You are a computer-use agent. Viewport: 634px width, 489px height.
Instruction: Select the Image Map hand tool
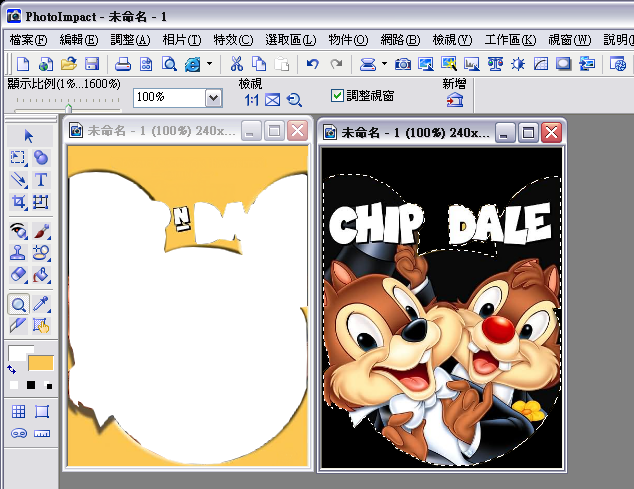click(41, 325)
